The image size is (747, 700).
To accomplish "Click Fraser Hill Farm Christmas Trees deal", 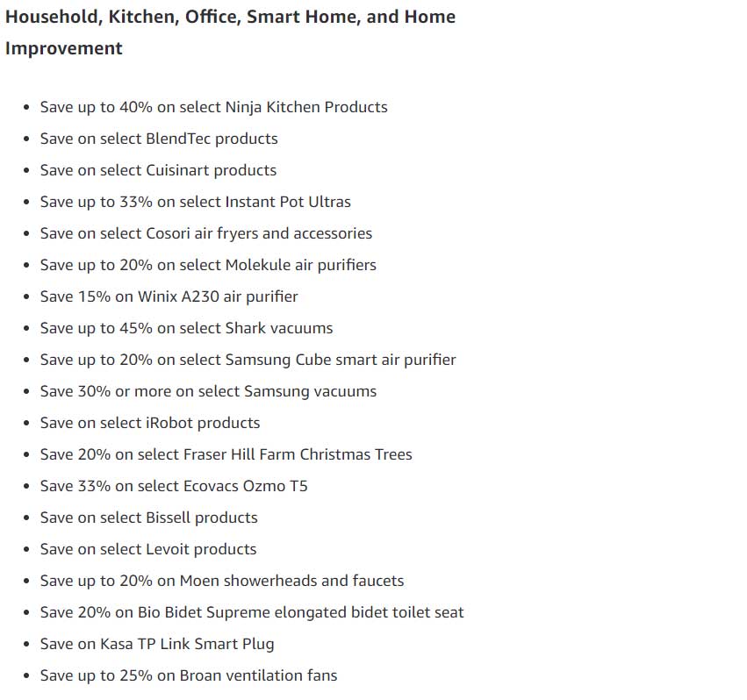I will click(x=226, y=454).
